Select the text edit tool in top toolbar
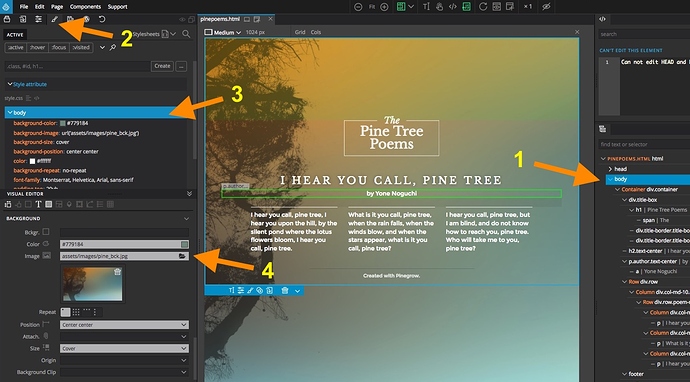The image size is (690, 382). (426, 7)
